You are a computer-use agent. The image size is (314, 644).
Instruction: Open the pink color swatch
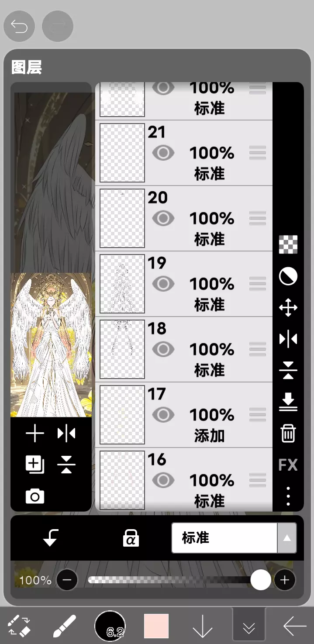pyautogui.click(x=156, y=626)
